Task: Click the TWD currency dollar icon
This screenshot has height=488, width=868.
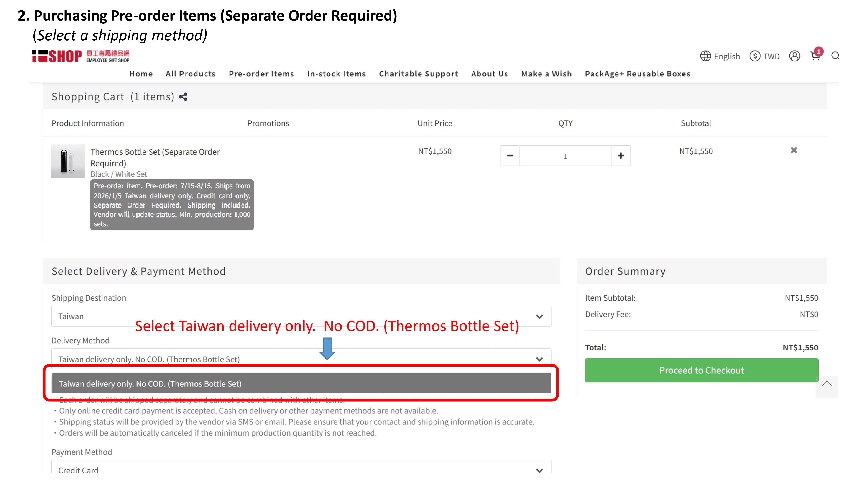Action: [755, 56]
